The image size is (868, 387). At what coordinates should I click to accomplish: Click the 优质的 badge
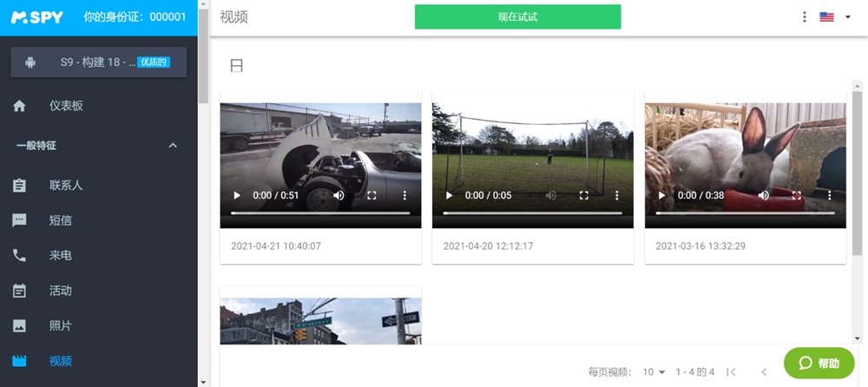[x=154, y=62]
